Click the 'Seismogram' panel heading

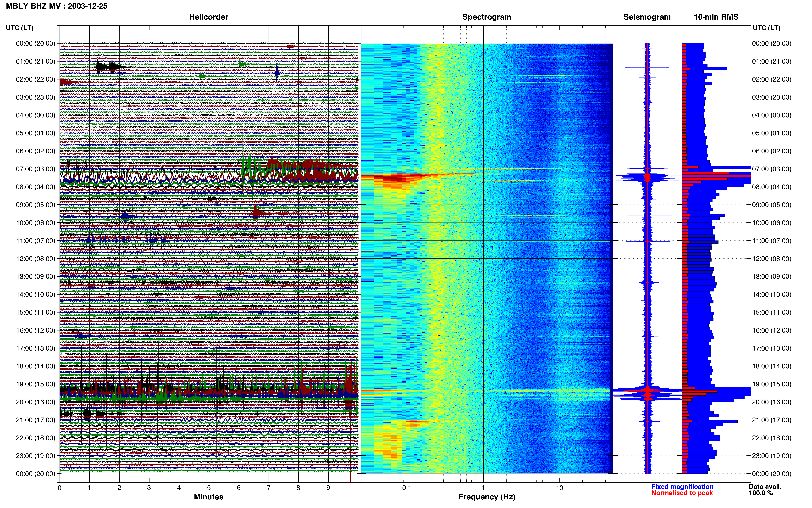(647, 17)
